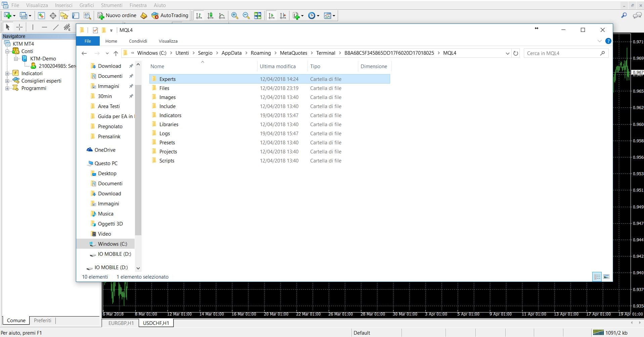The width and height of the screenshot is (644, 337).
Task: Select the crosshair tool
Action: (x=19, y=27)
